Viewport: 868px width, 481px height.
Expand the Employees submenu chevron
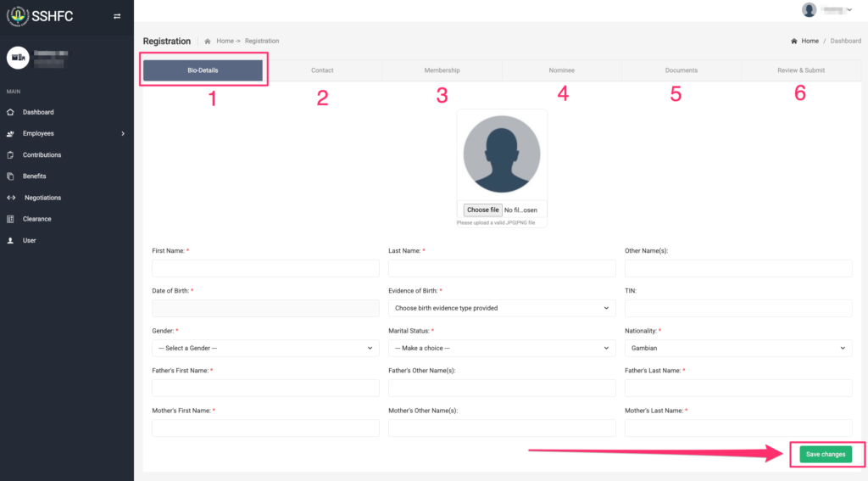tap(123, 134)
